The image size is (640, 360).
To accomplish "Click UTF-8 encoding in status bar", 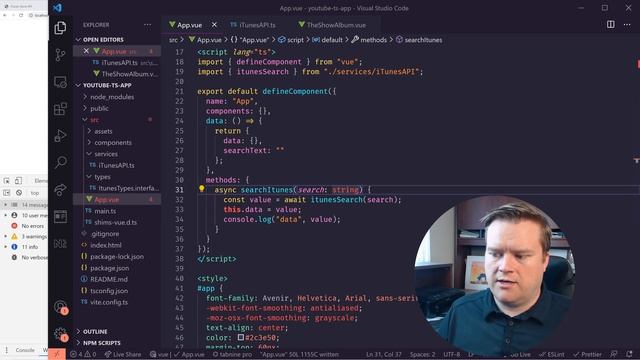I will [x=452, y=354].
